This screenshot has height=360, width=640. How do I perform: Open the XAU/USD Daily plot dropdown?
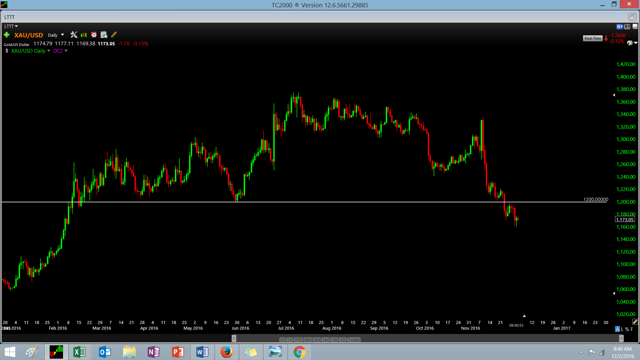31,51
